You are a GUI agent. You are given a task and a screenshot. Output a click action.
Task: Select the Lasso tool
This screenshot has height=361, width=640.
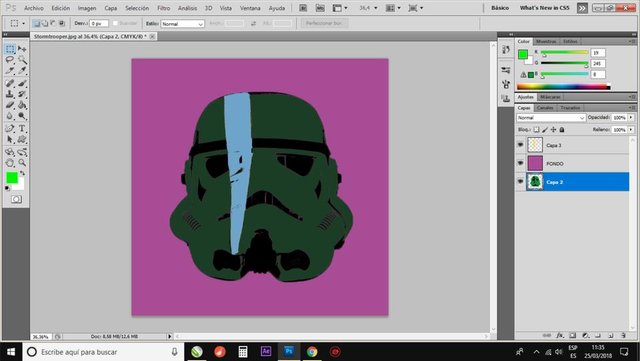(x=10, y=60)
